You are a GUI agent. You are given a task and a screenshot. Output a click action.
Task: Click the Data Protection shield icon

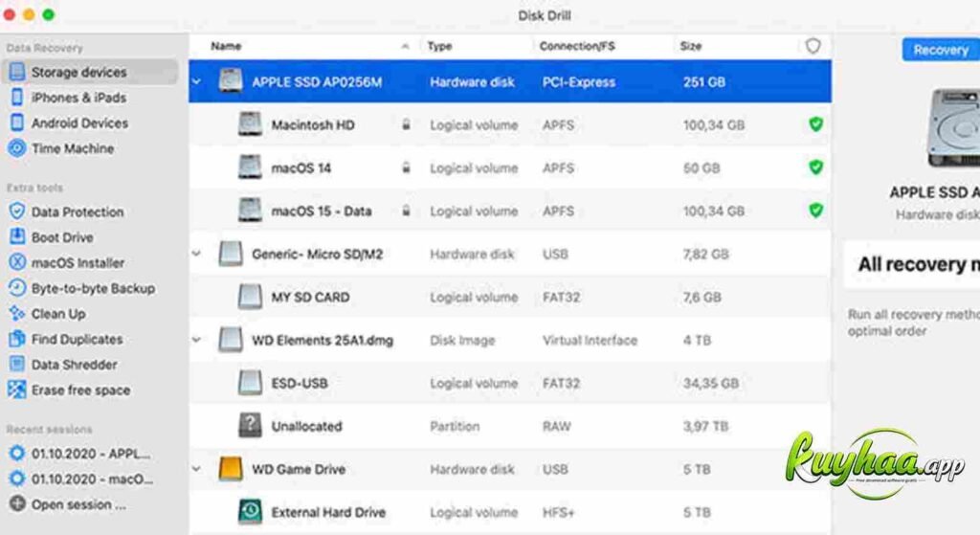pos(17,212)
